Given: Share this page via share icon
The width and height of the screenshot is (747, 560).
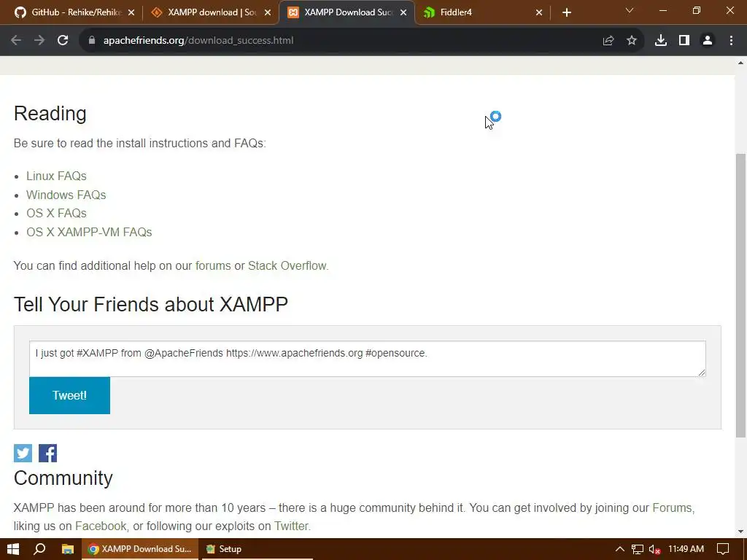Looking at the screenshot, I should (x=608, y=41).
